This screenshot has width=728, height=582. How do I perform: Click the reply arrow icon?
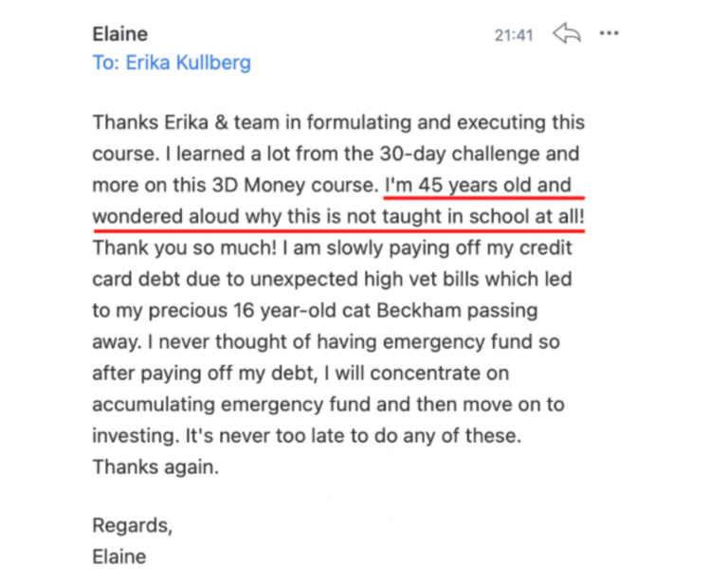coord(566,34)
